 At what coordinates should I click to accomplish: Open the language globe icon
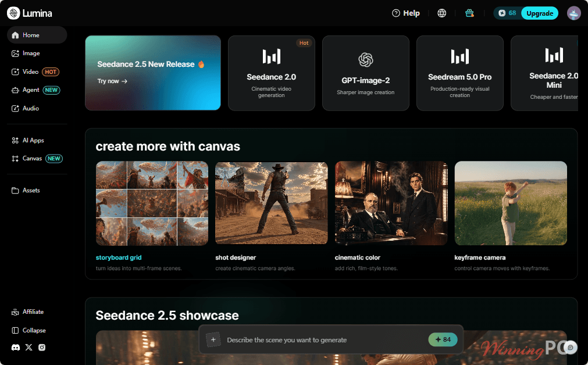(442, 13)
